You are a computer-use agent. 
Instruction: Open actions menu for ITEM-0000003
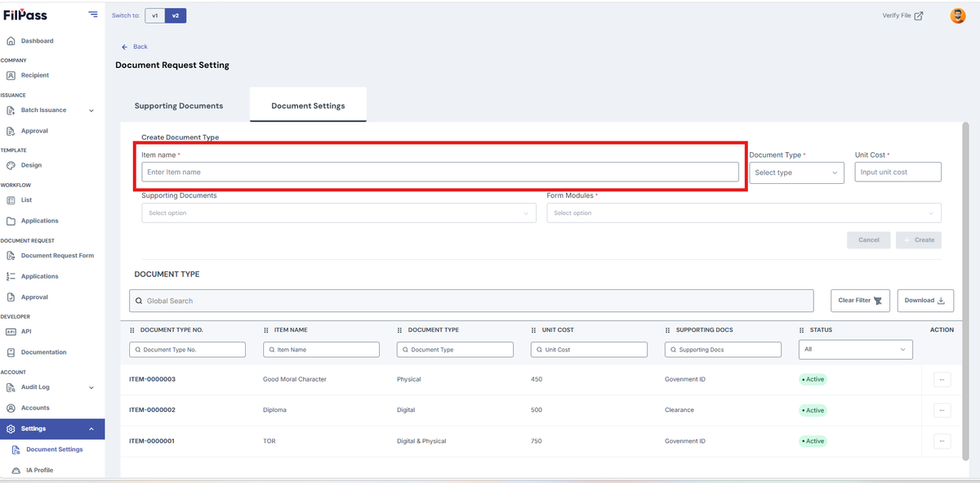click(x=942, y=379)
